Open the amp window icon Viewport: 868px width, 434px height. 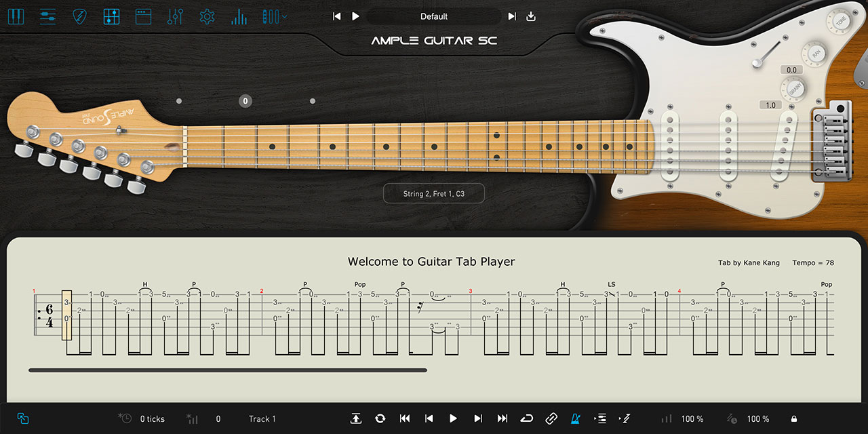[x=143, y=16]
